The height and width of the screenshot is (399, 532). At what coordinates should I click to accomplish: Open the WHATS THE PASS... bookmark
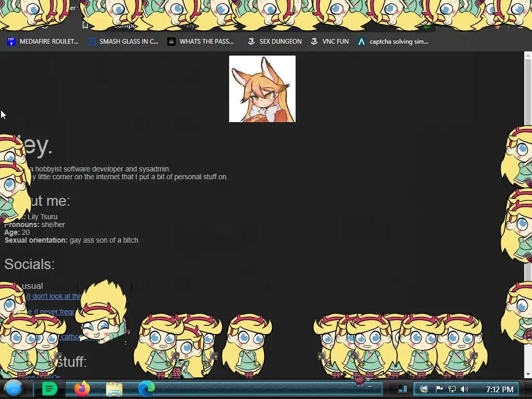[x=201, y=42]
